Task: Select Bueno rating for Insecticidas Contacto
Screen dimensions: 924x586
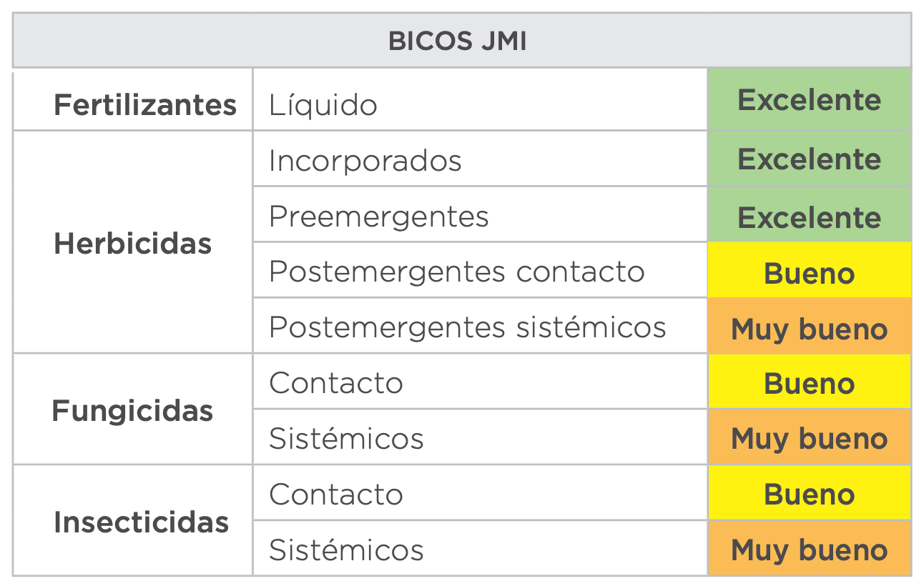Action: 809,494
